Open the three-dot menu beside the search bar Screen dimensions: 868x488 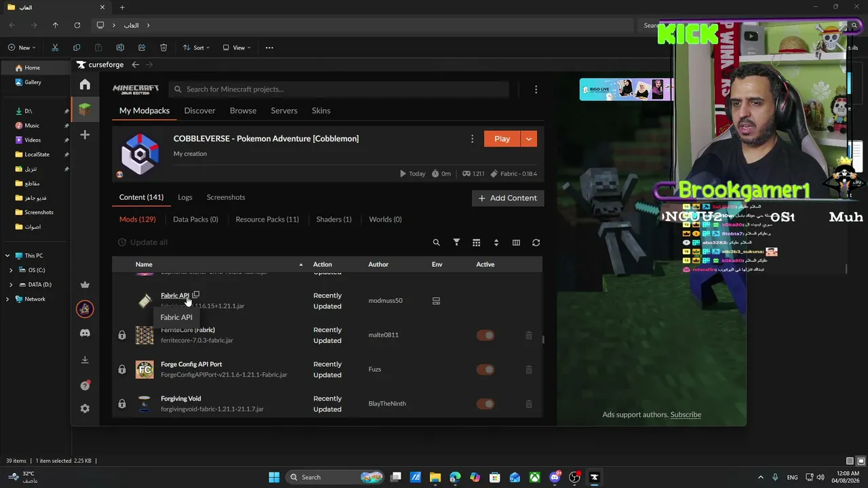(x=536, y=89)
